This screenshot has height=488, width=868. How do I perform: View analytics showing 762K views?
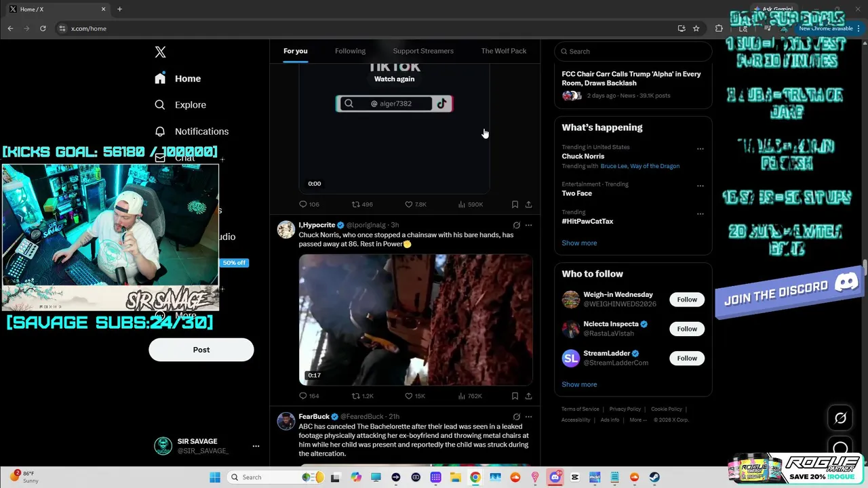point(470,396)
